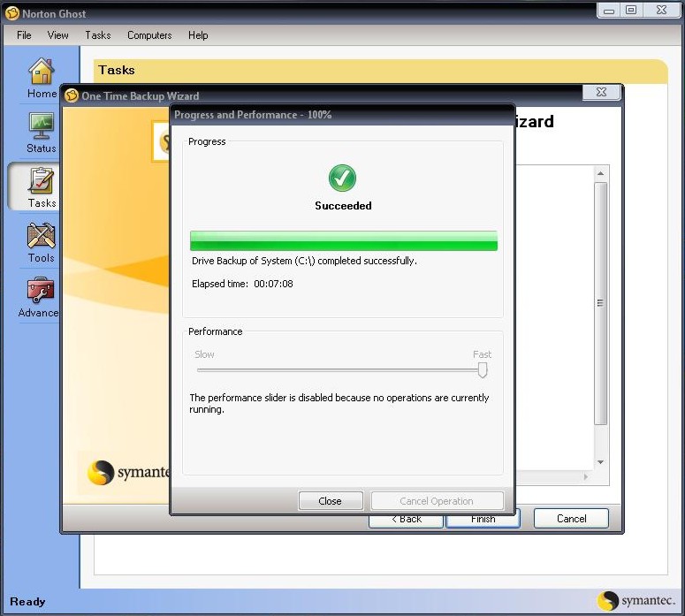Screen dimensions: 685x616
Task: Open the Advanced toolbox icon
Action: point(40,290)
